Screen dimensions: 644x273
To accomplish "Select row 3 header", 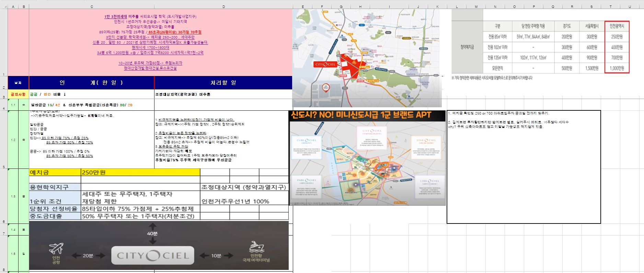I will 4,94.
